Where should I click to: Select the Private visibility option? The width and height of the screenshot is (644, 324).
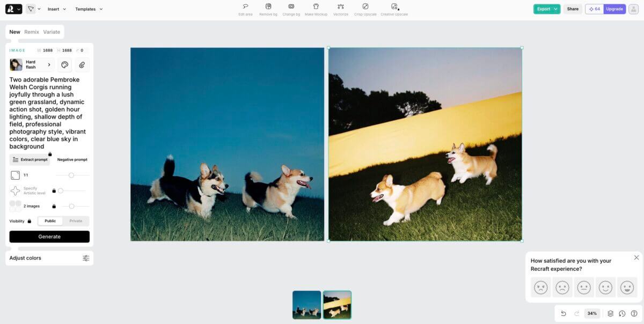(x=76, y=221)
